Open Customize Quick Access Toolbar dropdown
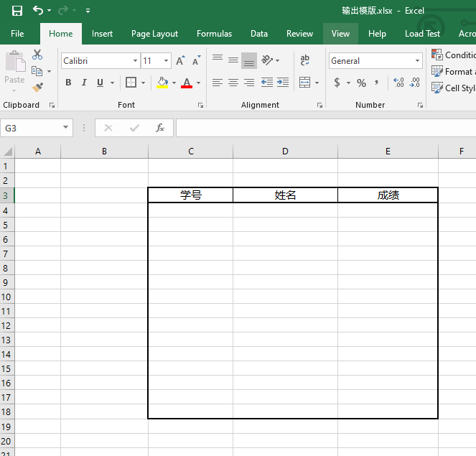Image resolution: width=476 pixels, height=456 pixels. (x=88, y=11)
